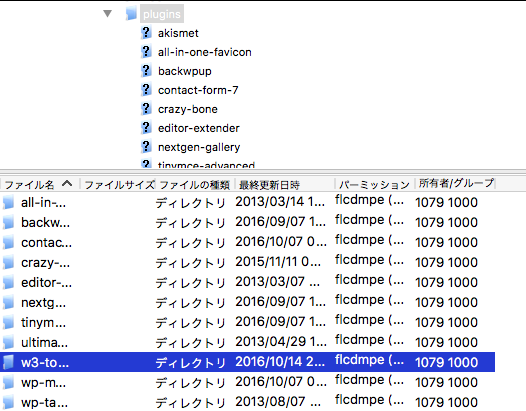Select contact-form-7 in the tree
The image size is (526, 411).
(x=198, y=90)
